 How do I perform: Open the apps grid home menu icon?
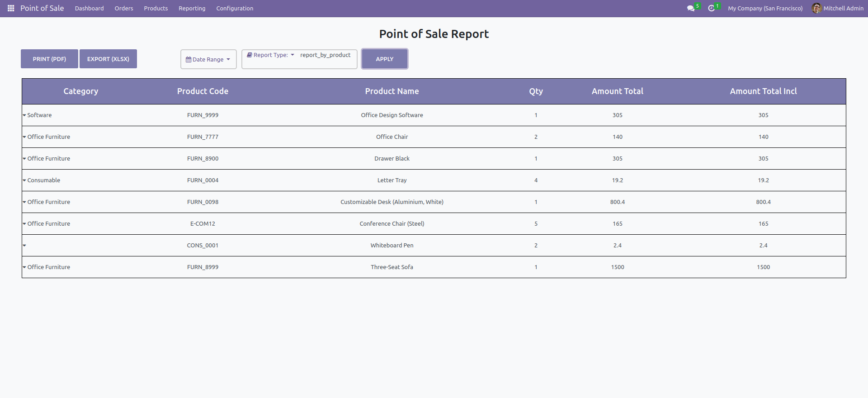(11, 9)
